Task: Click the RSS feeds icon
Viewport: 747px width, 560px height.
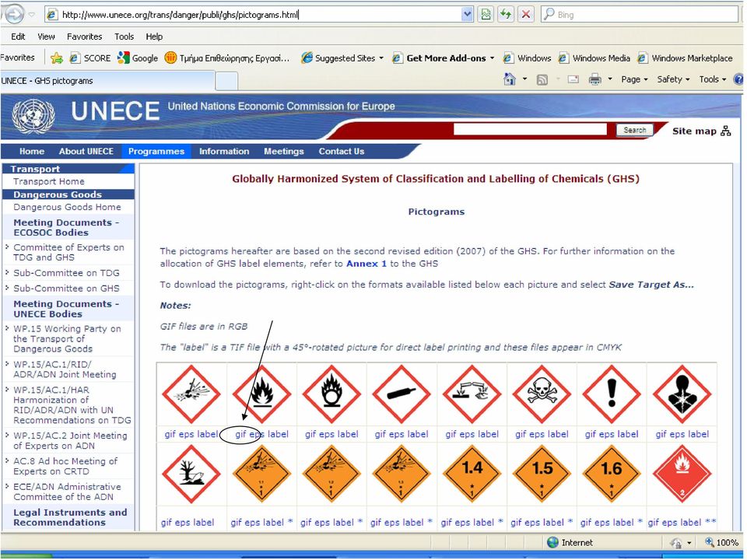Action: [x=542, y=79]
